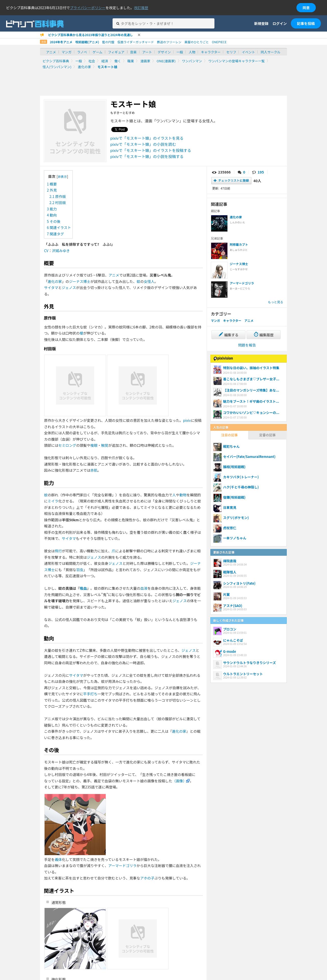Click the 編集する edit button

(228, 335)
